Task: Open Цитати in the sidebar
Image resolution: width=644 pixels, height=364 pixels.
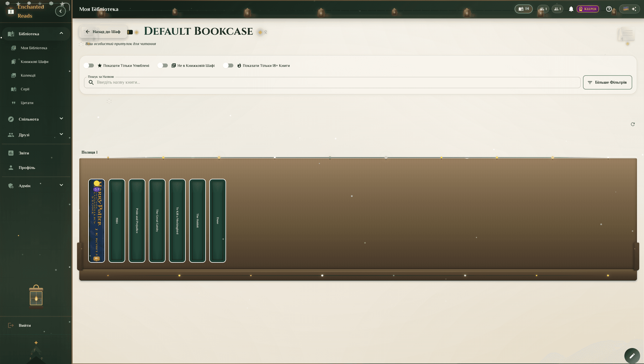Action: pyautogui.click(x=27, y=103)
